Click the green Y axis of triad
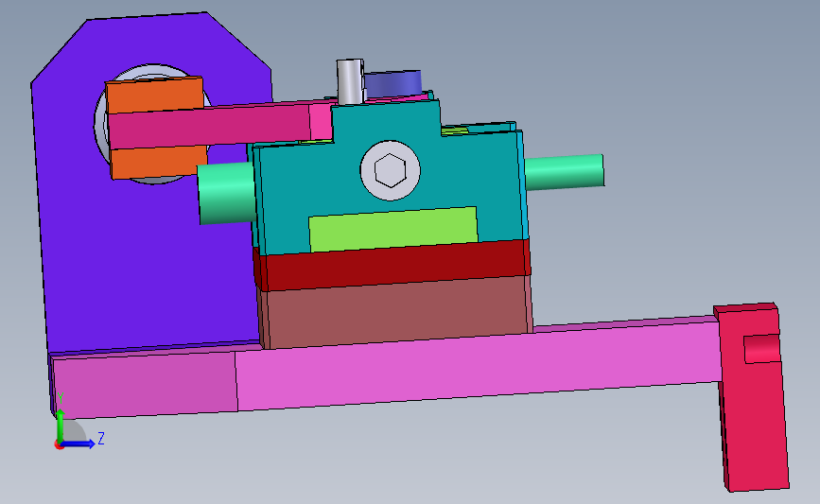The height and width of the screenshot is (504, 820). click(61, 424)
